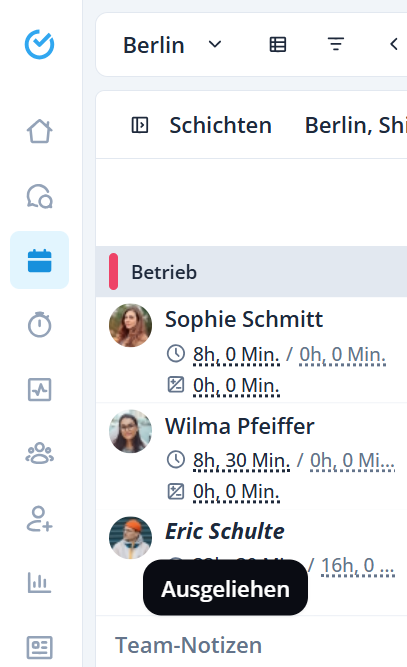This screenshot has width=407, height=667.
Task: Open Wilma Pfeiffer's employee name
Action: pos(239,426)
